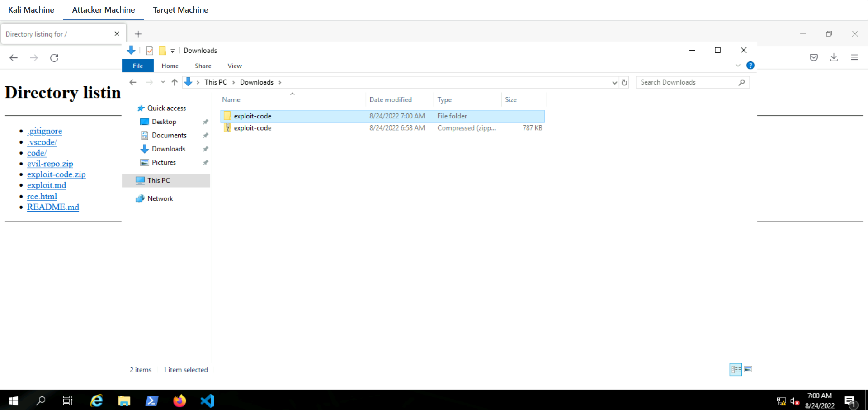Viewport: 868px width, 410px height.
Task: Click Downloads in the address breadcrumb
Action: coord(257,82)
